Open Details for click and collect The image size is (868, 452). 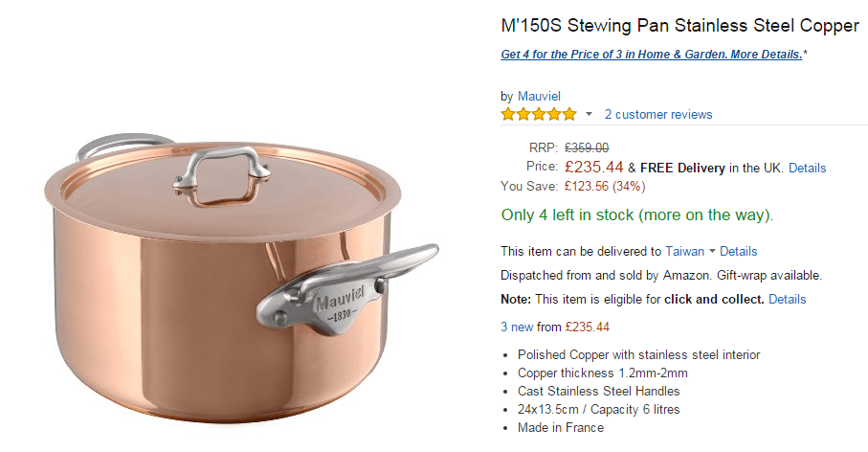tap(787, 299)
